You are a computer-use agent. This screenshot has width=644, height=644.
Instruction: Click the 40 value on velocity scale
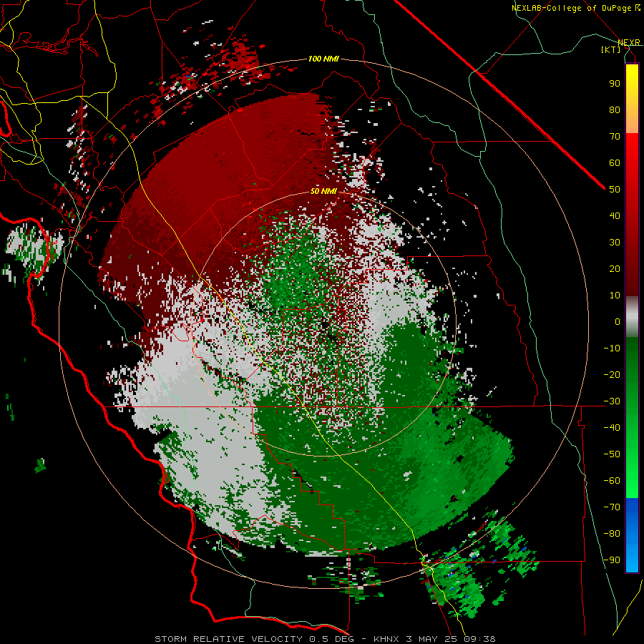[x=615, y=216]
